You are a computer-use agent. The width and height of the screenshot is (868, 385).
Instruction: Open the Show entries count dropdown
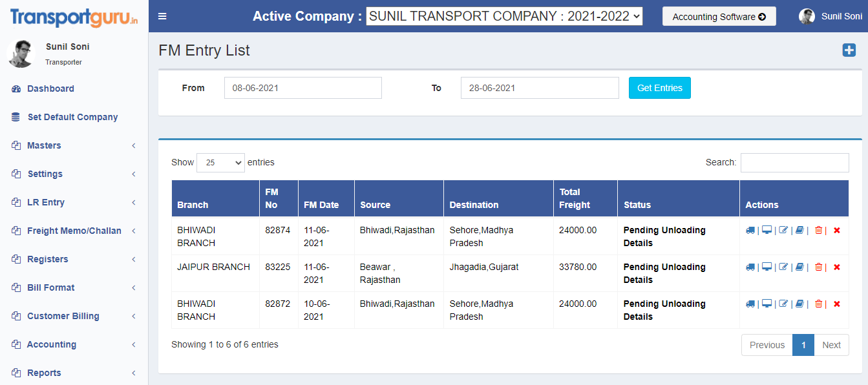(x=220, y=163)
